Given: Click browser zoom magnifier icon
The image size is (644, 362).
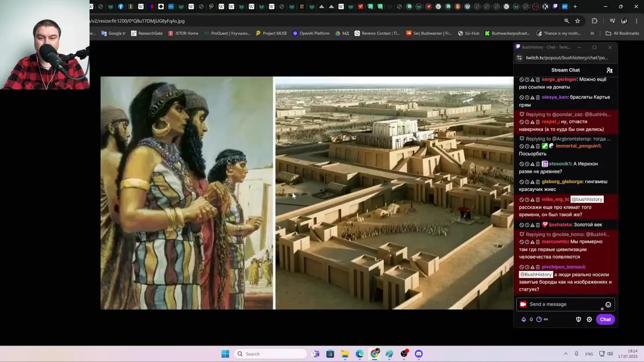Looking at the screenshot, I should (x=567, y=21).
